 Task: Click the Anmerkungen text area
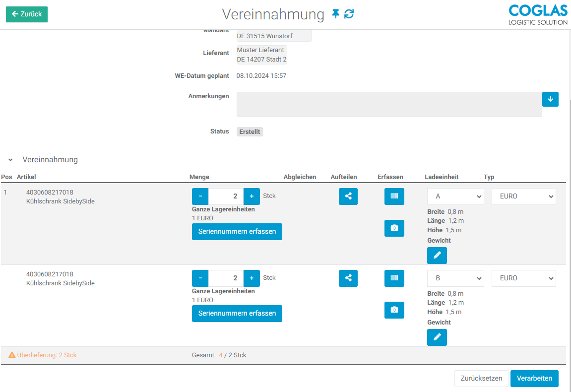coord(389,104)
